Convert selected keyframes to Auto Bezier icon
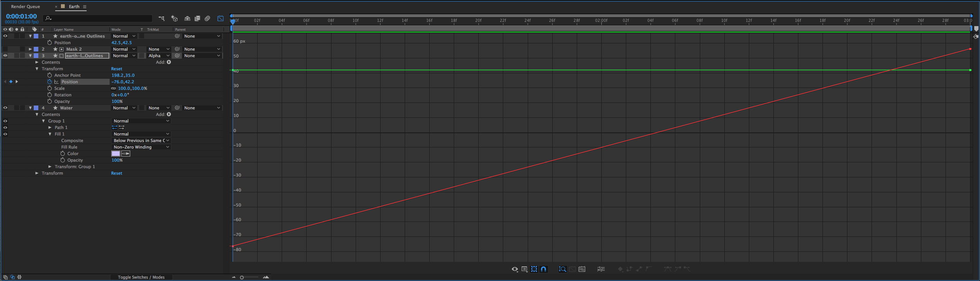The height and width of the screenshot is (281, 980). [648, 269]
